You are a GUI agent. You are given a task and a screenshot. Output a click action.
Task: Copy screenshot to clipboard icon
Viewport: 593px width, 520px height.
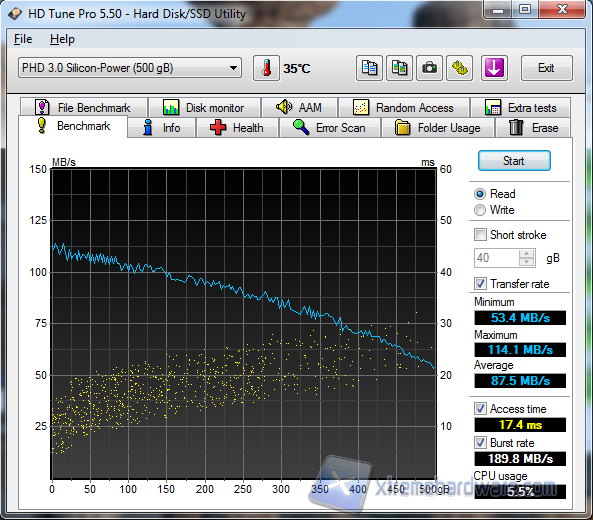tap(399, 68)
